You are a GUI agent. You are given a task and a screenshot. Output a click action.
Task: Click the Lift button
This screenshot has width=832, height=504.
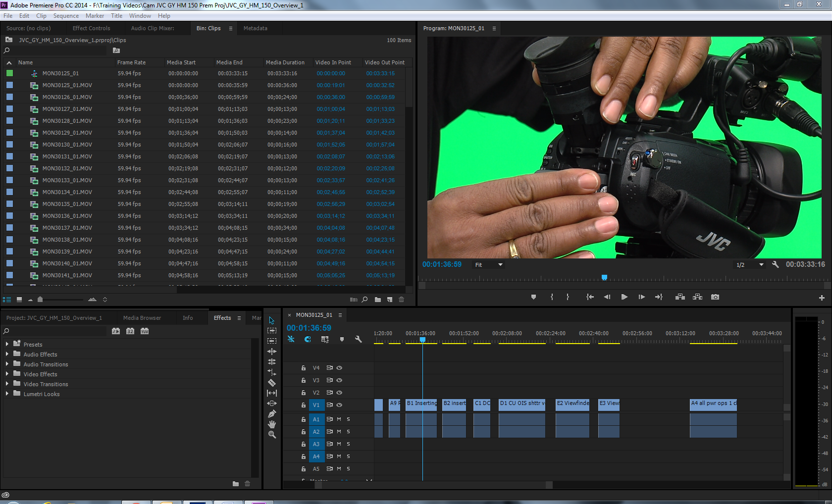point(680,297)
